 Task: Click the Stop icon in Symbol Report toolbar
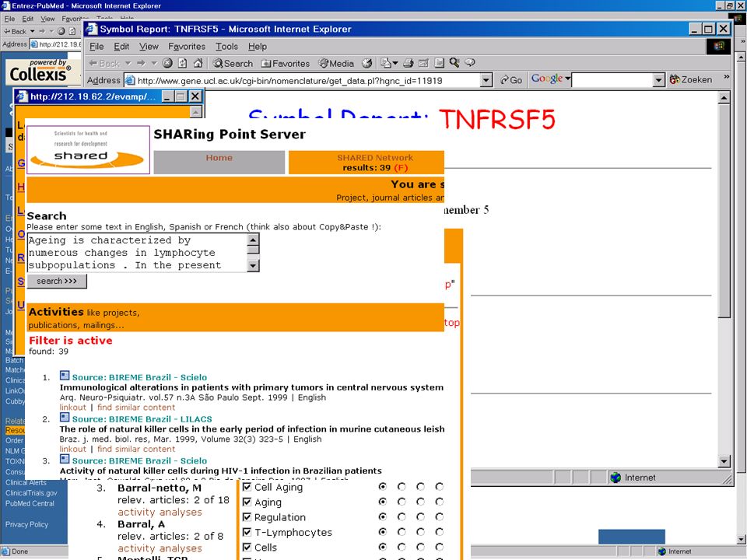pos(167,63)
